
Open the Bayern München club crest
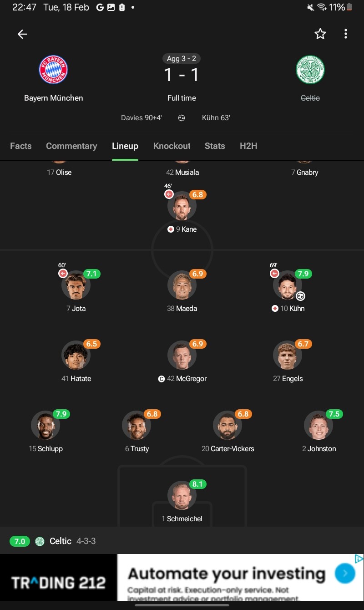tap(53, 70)
